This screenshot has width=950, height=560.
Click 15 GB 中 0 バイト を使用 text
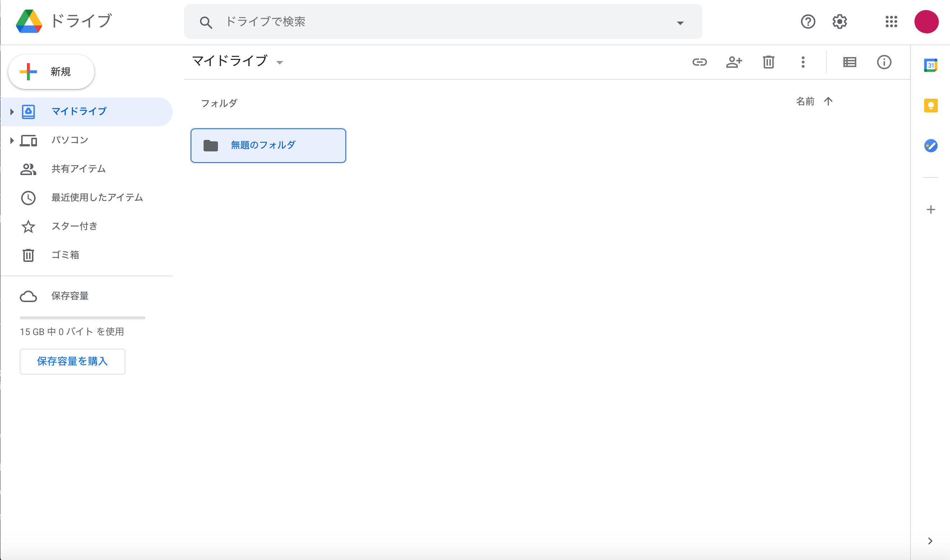click(72, 332)
